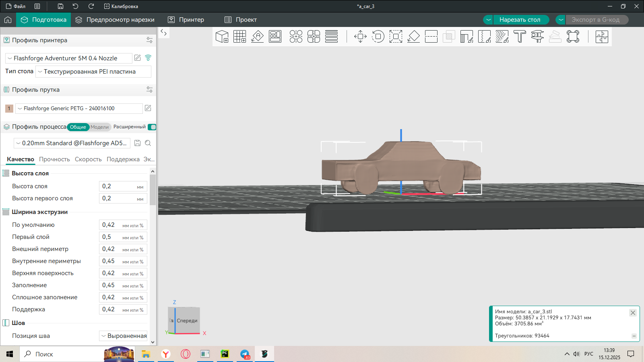
Task: Select the Lay on face tool
Action: (x=413, y=37)
